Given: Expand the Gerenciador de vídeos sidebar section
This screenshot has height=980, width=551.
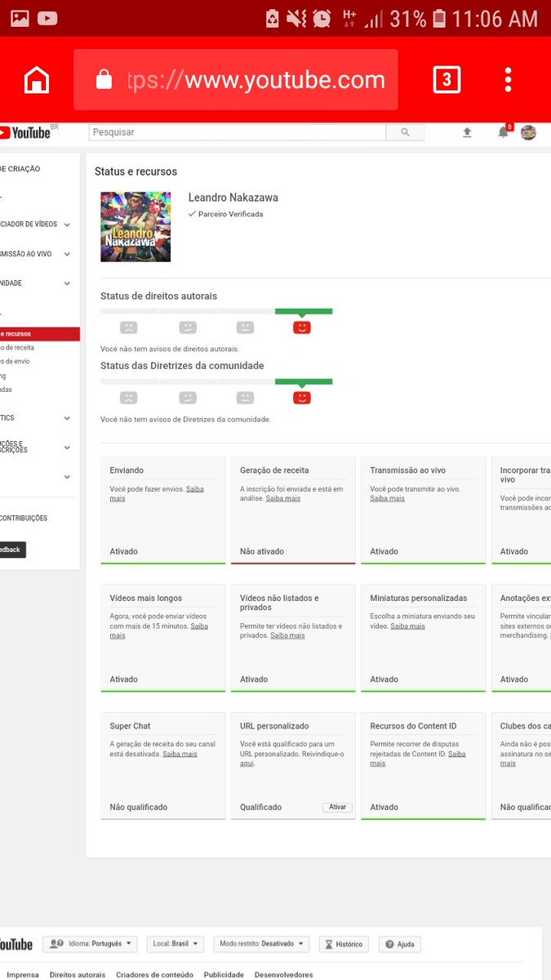Looking at the screenshot, I should (x=67, y=224).
